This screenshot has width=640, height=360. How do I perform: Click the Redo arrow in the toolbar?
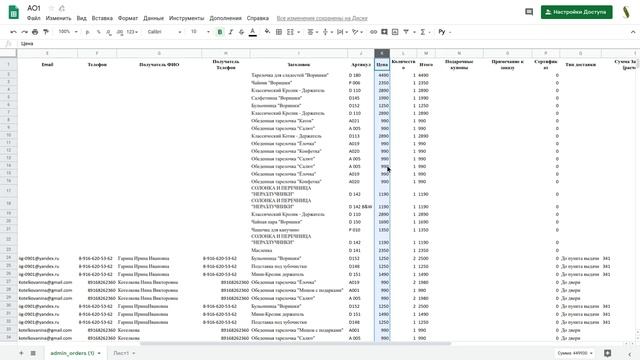(24, 32)
